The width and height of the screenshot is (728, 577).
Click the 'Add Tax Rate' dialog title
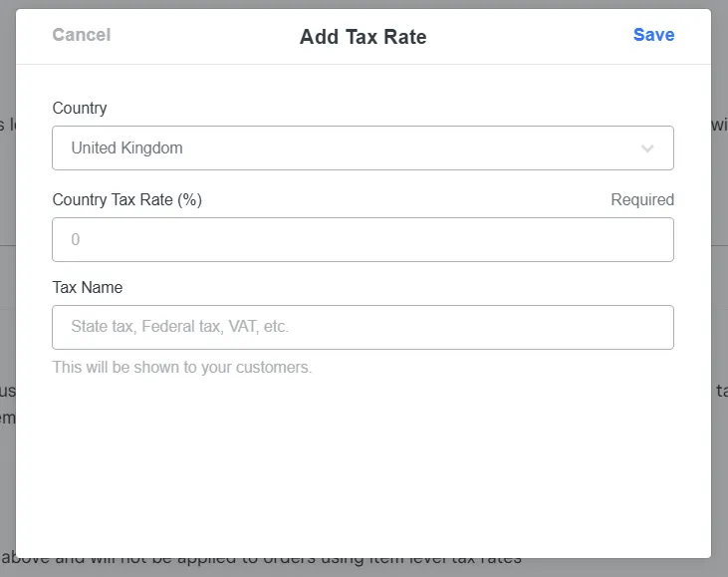364,37
